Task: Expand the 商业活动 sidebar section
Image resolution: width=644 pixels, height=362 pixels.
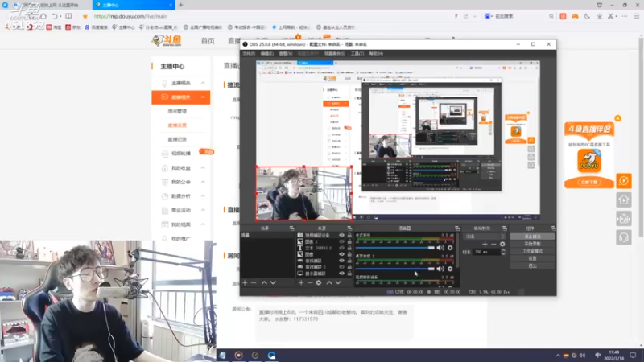Action: point(203,210)
